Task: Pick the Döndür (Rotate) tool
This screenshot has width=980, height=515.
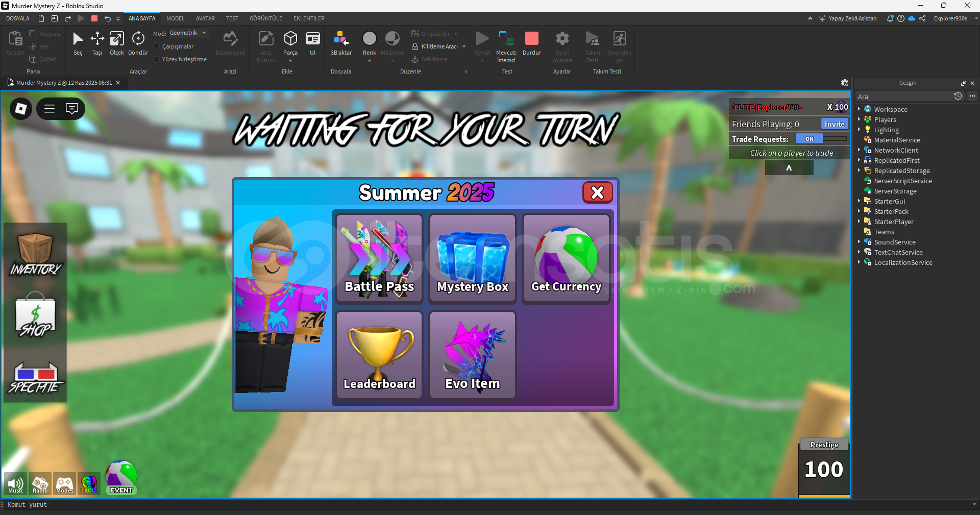Action: click(x=138, y=43)
